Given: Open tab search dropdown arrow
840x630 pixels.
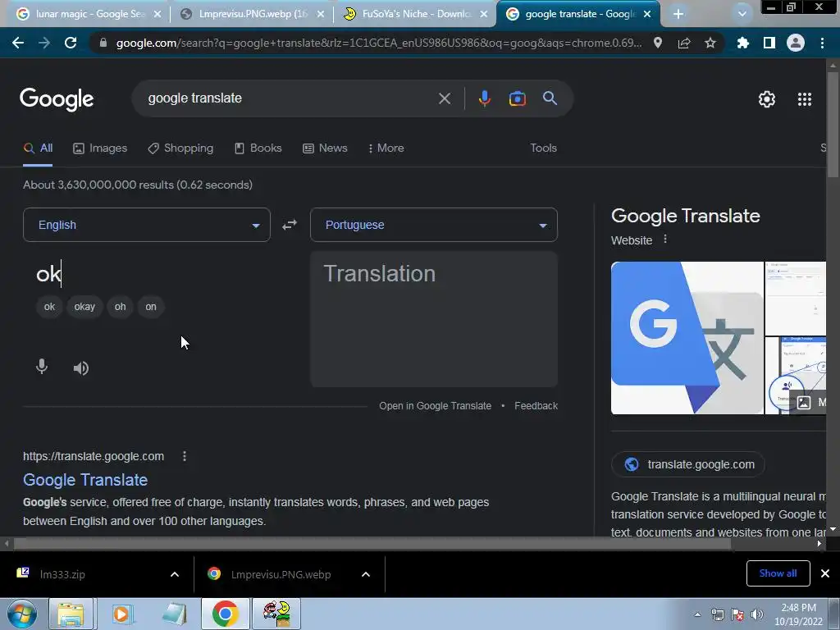Looking at the screenshot, I should 742,14.
